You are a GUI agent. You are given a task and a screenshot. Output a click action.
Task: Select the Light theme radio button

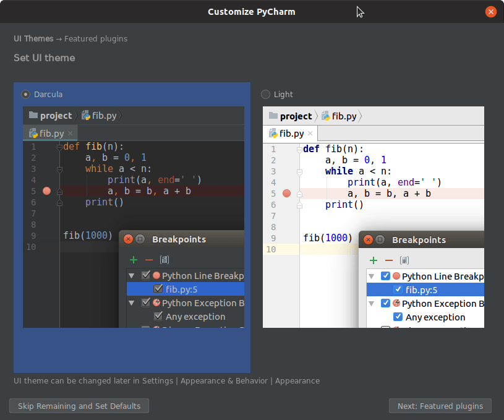coord(265,95)
